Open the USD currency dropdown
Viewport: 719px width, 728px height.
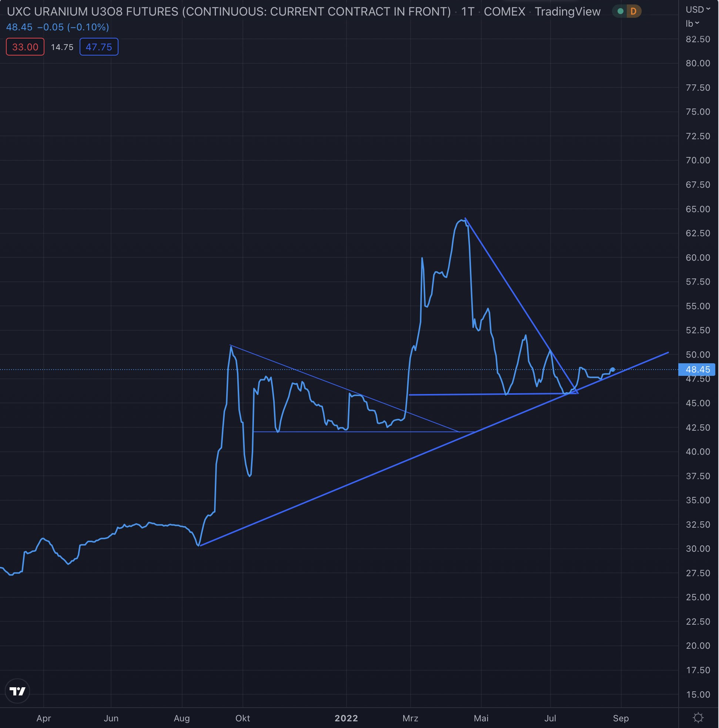[698, 9]
